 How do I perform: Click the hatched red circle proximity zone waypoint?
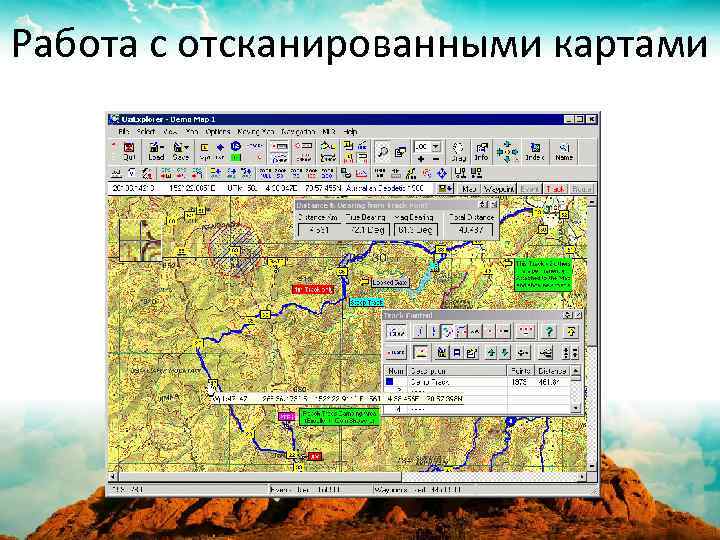[235, 251]
